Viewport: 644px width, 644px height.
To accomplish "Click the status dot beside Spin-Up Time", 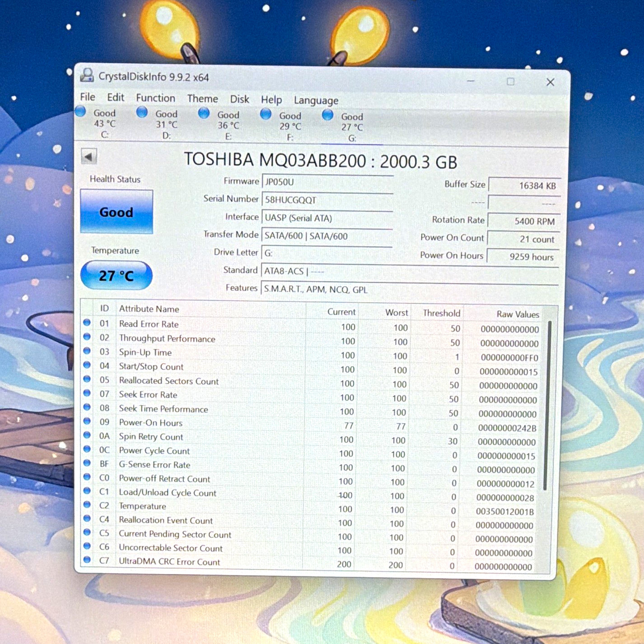I will pos(87,351).
